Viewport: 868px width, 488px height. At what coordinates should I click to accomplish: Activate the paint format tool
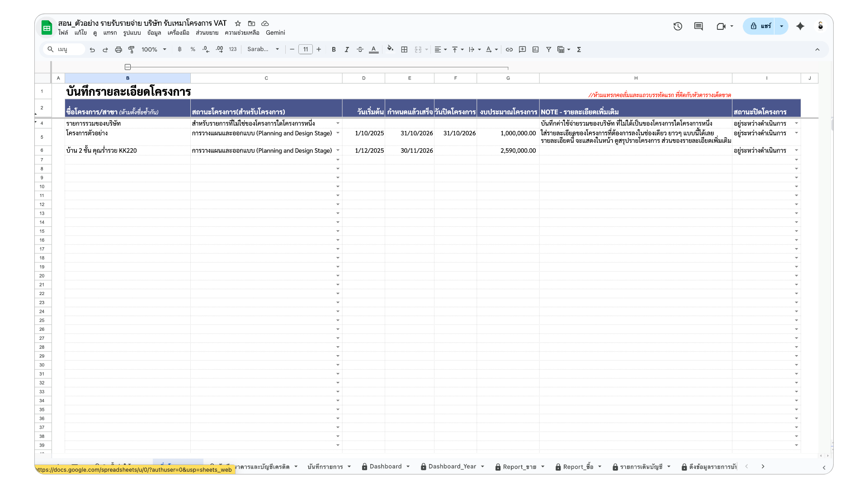132,50
